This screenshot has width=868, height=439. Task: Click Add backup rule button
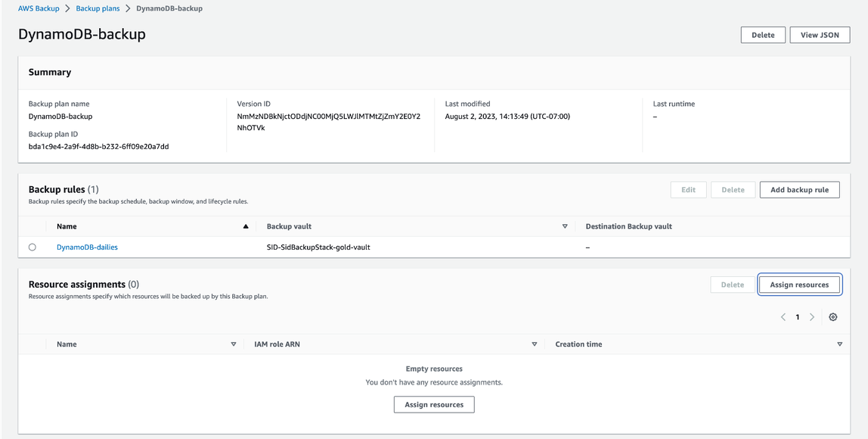[799, 189]
